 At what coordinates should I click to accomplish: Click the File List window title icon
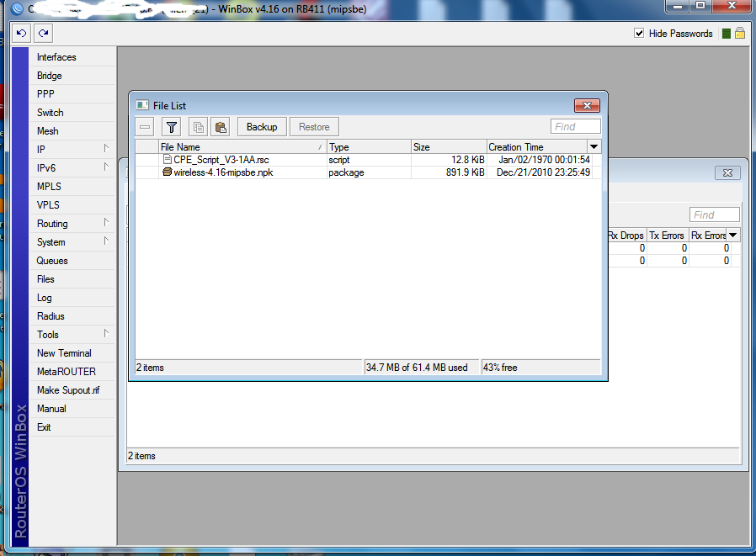142,105
